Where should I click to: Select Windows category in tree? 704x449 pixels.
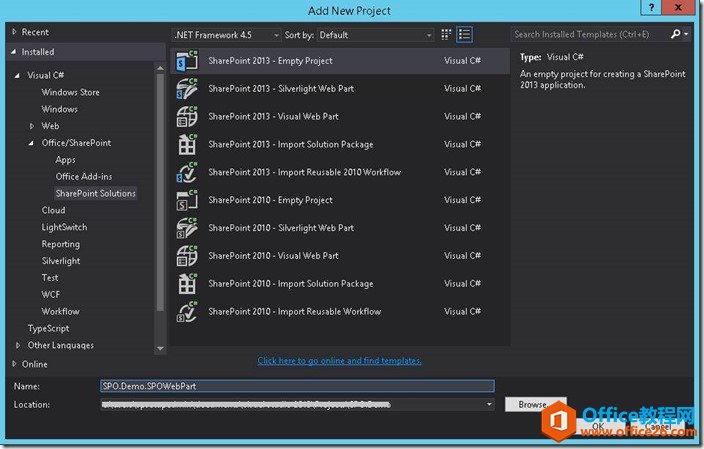point(59,109)
